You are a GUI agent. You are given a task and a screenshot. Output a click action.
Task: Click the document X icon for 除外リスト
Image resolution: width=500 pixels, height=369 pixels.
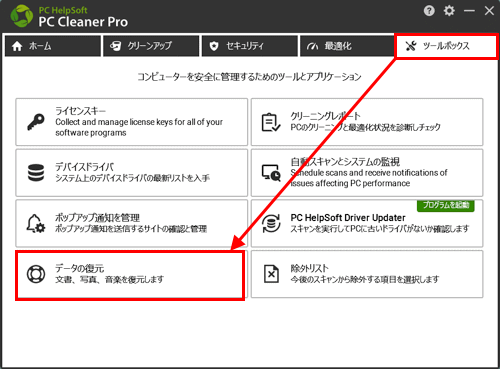pos(271,274)
